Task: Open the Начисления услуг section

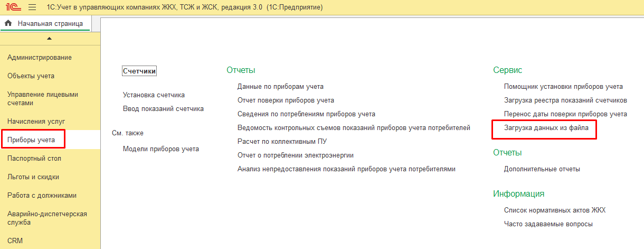Action: point(36,121)
